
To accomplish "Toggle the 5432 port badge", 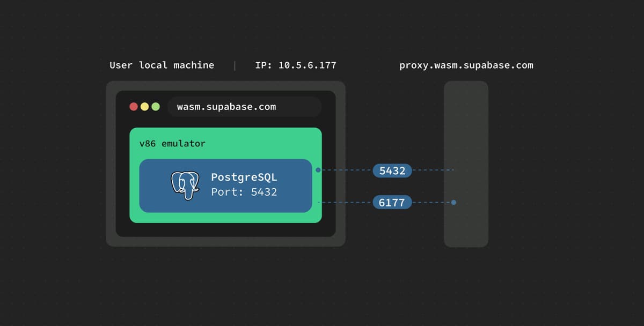I will (392, 171).
